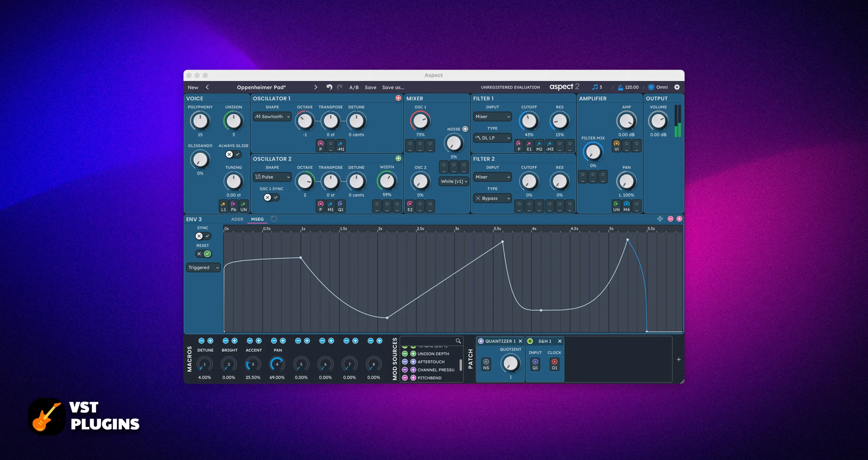Click the MSEG point near 3.5s
The height and width of the screenshot is (460, 868).
pos(502,242)
